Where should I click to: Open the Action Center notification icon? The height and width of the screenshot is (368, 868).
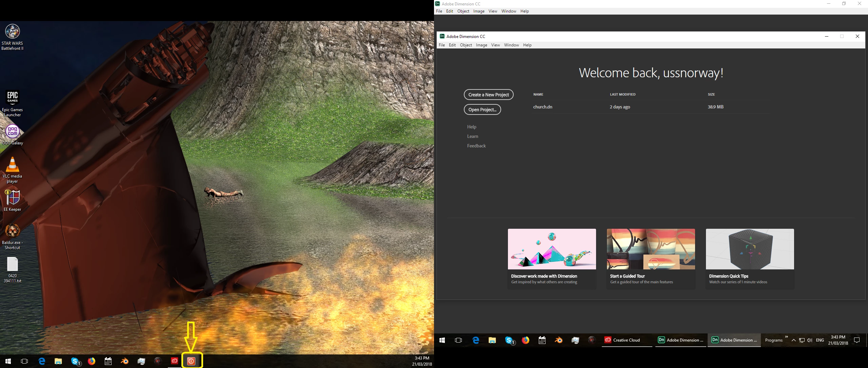[x=857, y=340]
